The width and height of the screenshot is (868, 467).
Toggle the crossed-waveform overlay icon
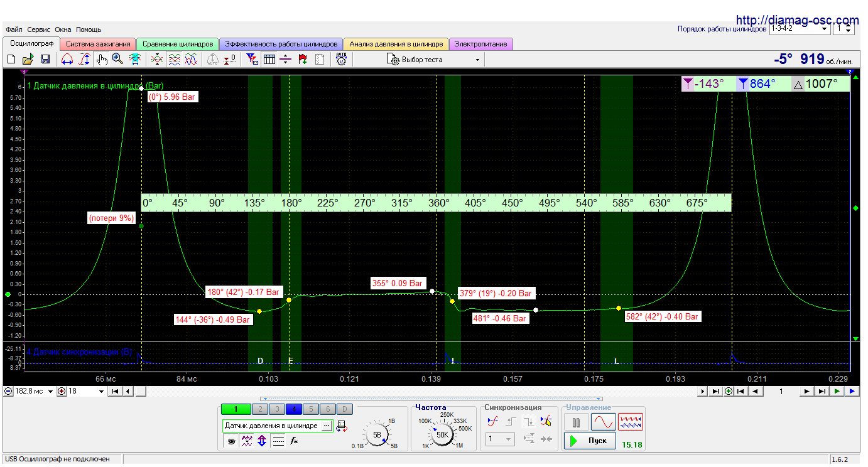pyautogui.click(x=158, y=60)
